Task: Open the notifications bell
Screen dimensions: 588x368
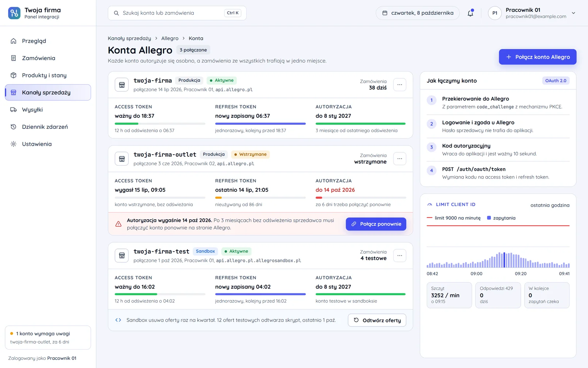Action: [x=470, y=13]
